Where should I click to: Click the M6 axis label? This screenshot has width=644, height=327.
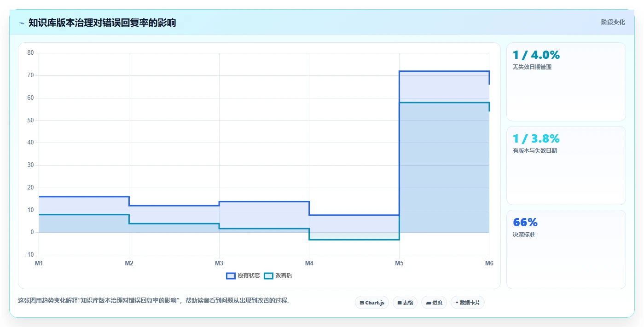tap(489, 264)
